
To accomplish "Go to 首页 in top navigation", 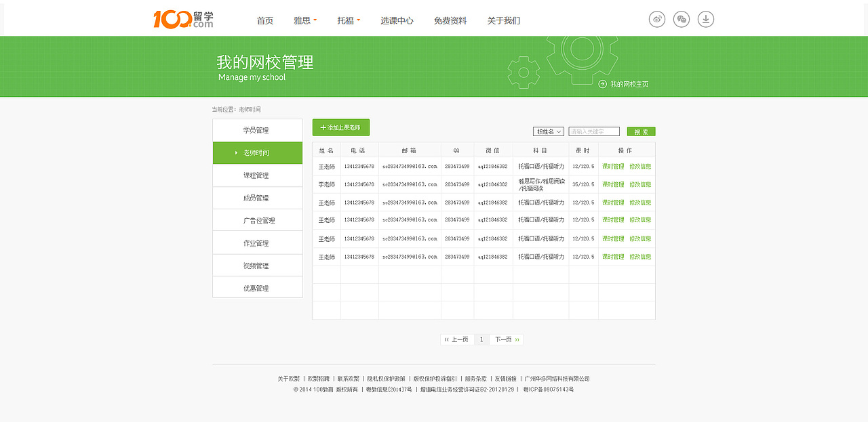I will (x=265, y=20).
